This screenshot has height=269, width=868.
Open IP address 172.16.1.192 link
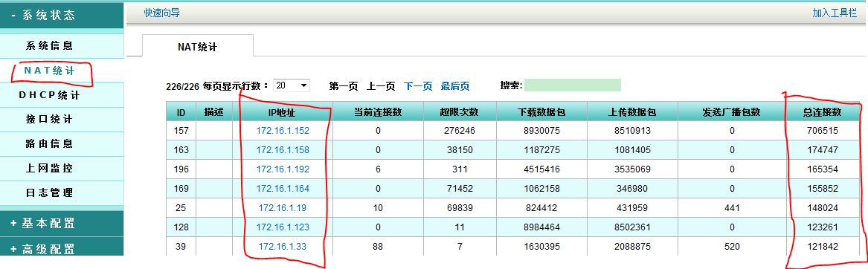coord(283,169)
